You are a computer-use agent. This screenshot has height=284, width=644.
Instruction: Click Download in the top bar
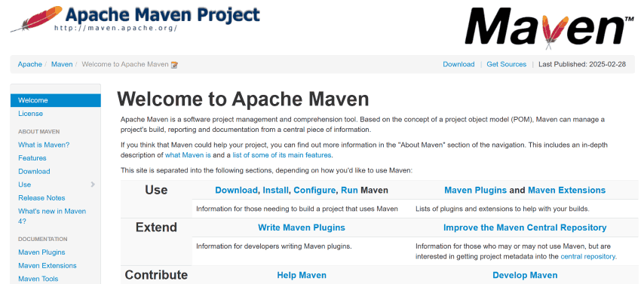[458, 65]
